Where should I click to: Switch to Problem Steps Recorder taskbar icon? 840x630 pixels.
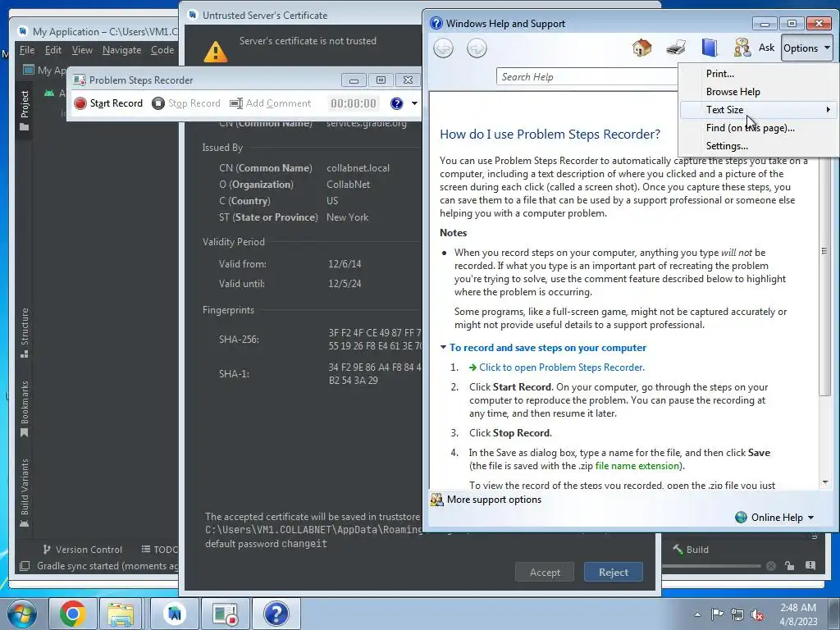(x=225, y=614)
